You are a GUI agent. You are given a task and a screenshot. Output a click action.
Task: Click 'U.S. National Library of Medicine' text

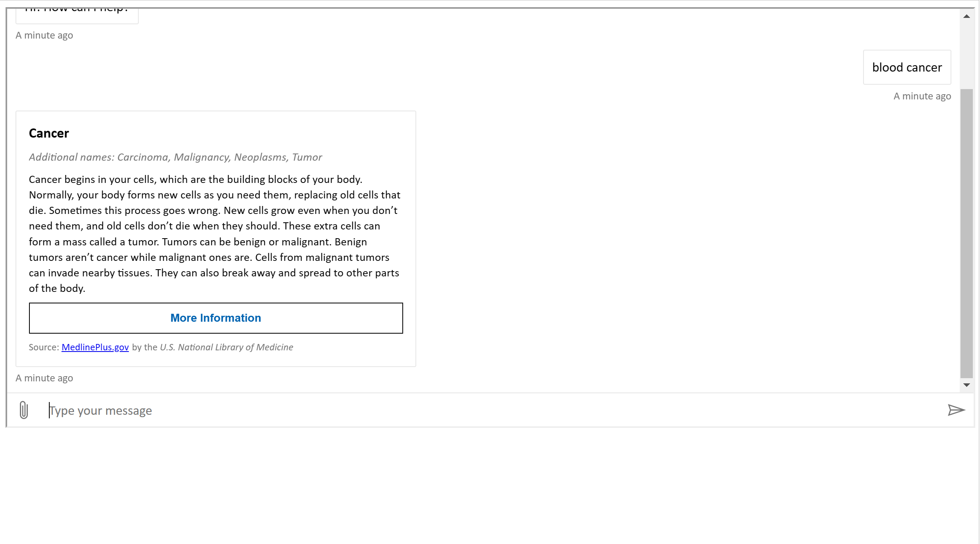coord(226,347)
